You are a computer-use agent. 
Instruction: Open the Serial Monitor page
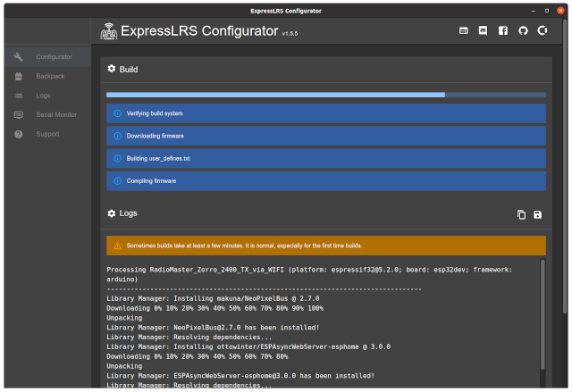pos(47,115)
